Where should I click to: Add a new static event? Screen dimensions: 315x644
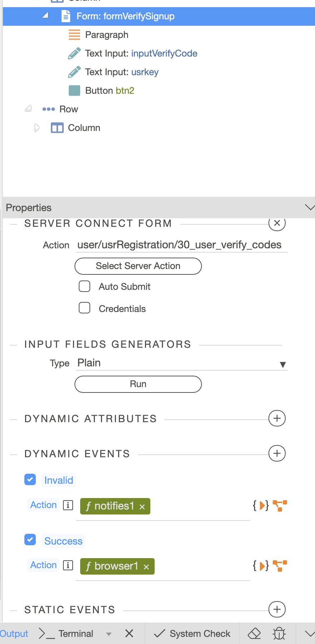[x=277, y=609]
